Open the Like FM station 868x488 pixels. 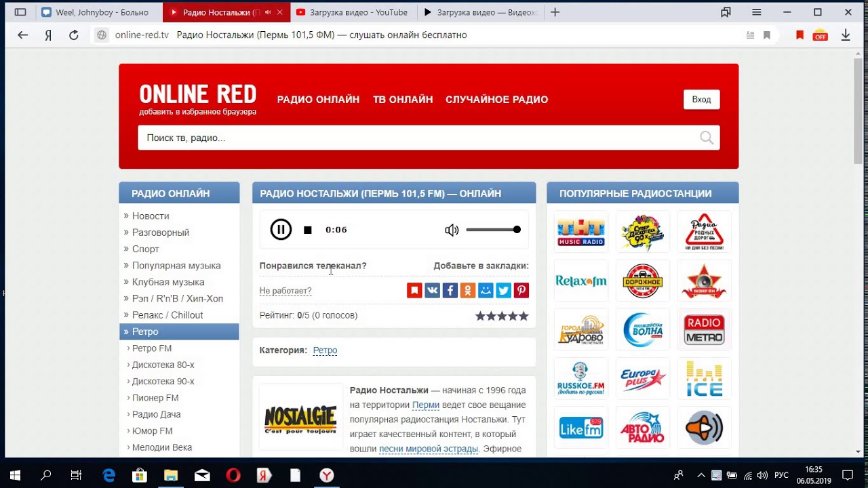pyautogui.click(x=581, y=428)
